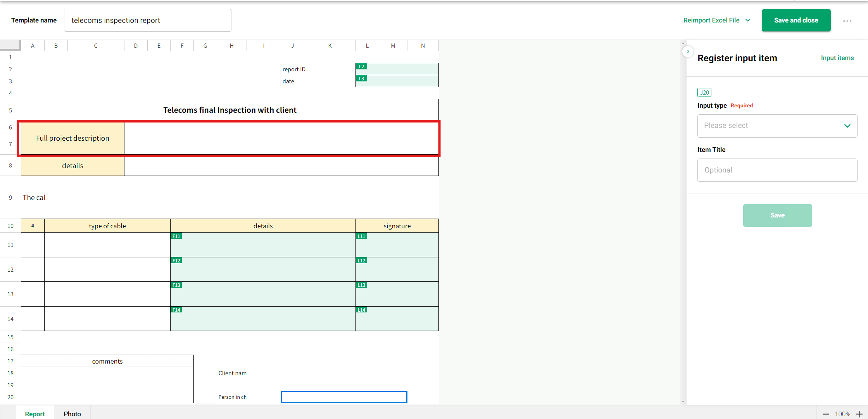Open the Input type dropdown
The height and width of the screenshot is (419, 868).
[x=777, y=126]
